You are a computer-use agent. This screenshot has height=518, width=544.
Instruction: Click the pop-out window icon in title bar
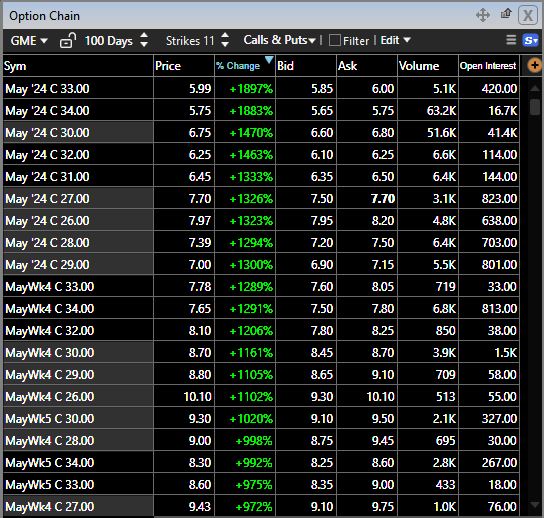(x=506, y=14)
